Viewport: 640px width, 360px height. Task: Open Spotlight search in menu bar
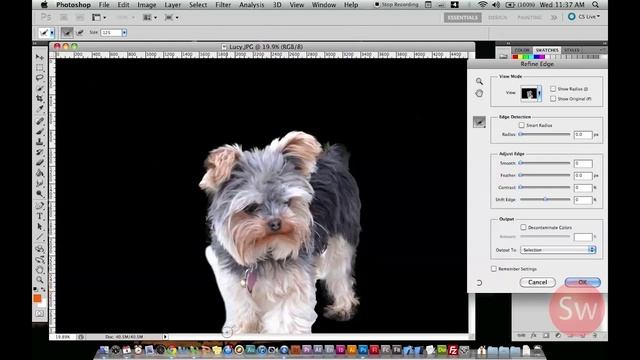(596, 5)
